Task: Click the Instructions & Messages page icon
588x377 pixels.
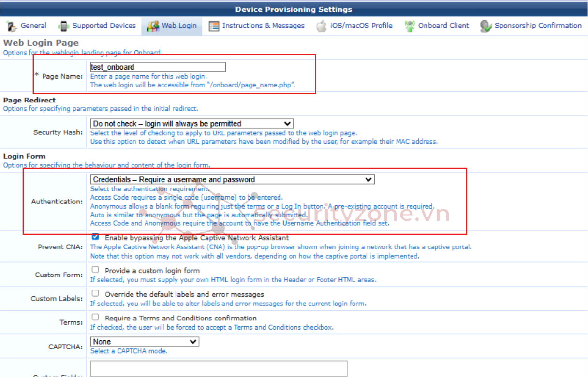Action: coord(214,26)
